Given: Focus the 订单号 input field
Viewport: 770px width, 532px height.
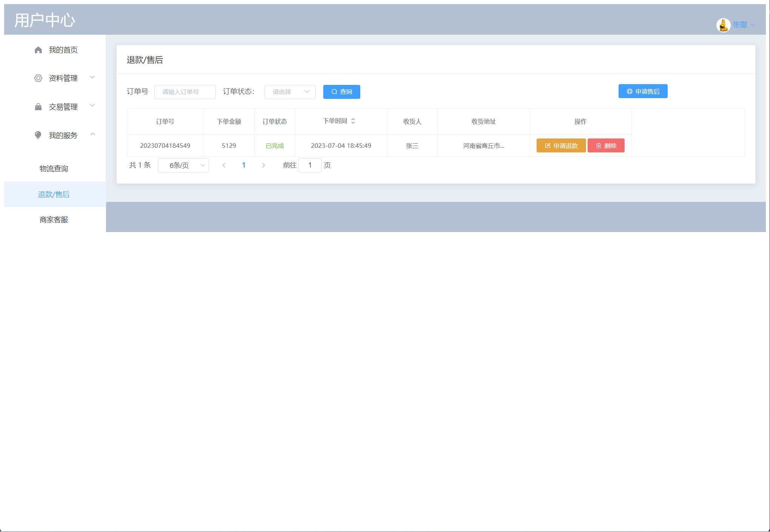Looking at the screenshot, I should (x=185, y=92).
